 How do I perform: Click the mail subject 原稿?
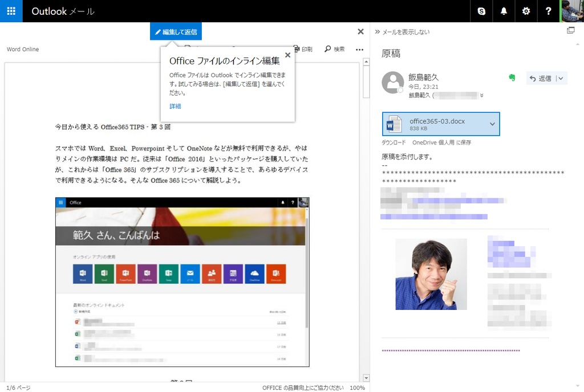391,54
